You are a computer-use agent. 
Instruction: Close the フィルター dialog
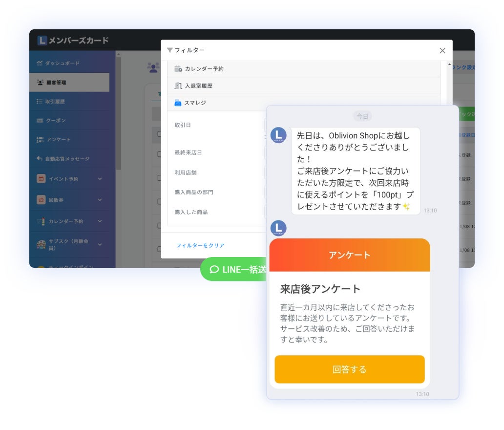(x=442, y=50)
